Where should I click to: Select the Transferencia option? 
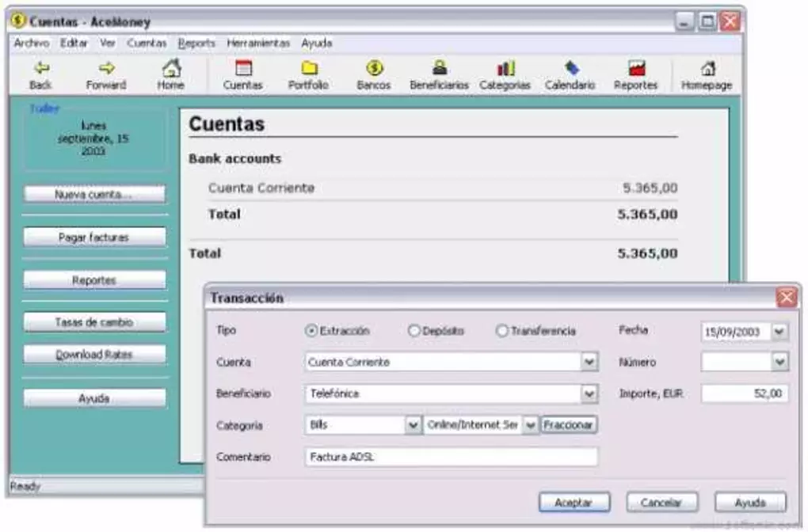tap(500, 330)
